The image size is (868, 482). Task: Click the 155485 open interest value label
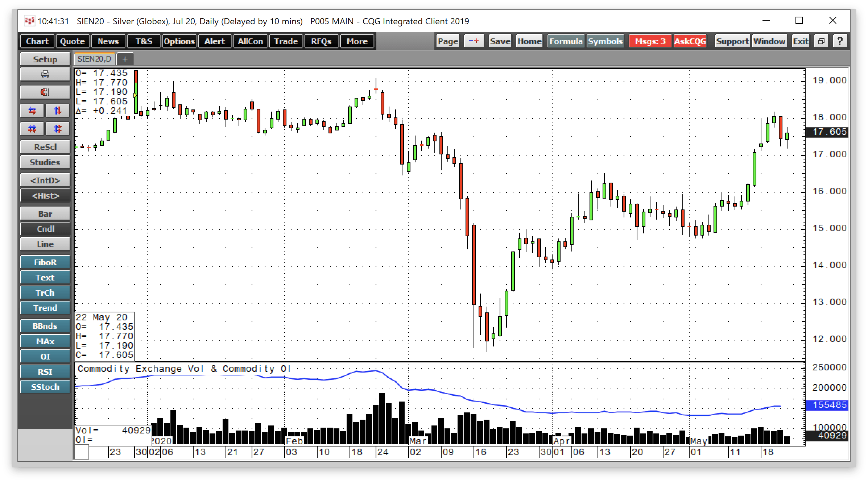pos(827,405)
